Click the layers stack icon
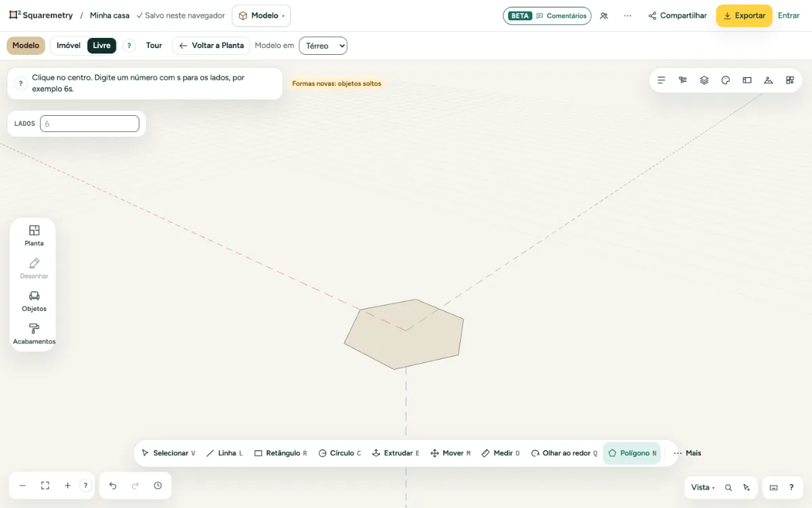 (x=704, y=80)
